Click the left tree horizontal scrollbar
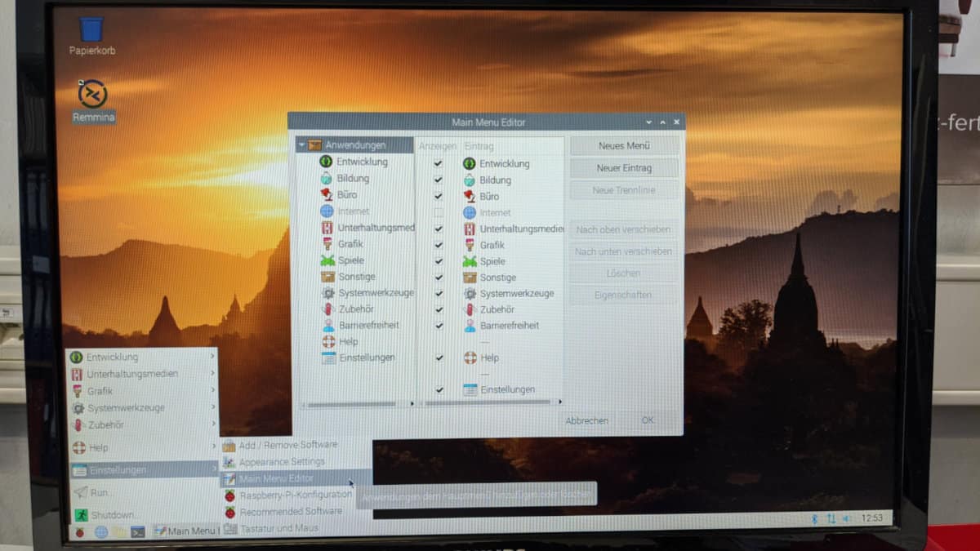This screenshot has width=980, height=551. 353,403
